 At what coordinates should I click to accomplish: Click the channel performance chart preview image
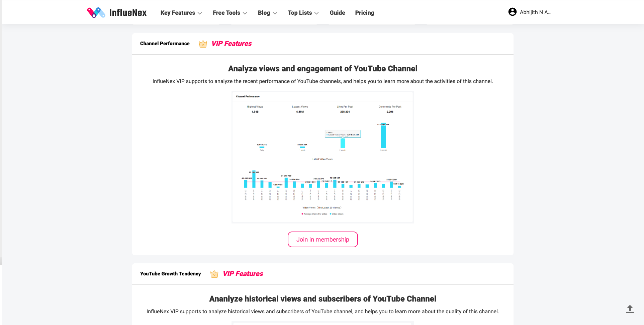coord(323,157)
